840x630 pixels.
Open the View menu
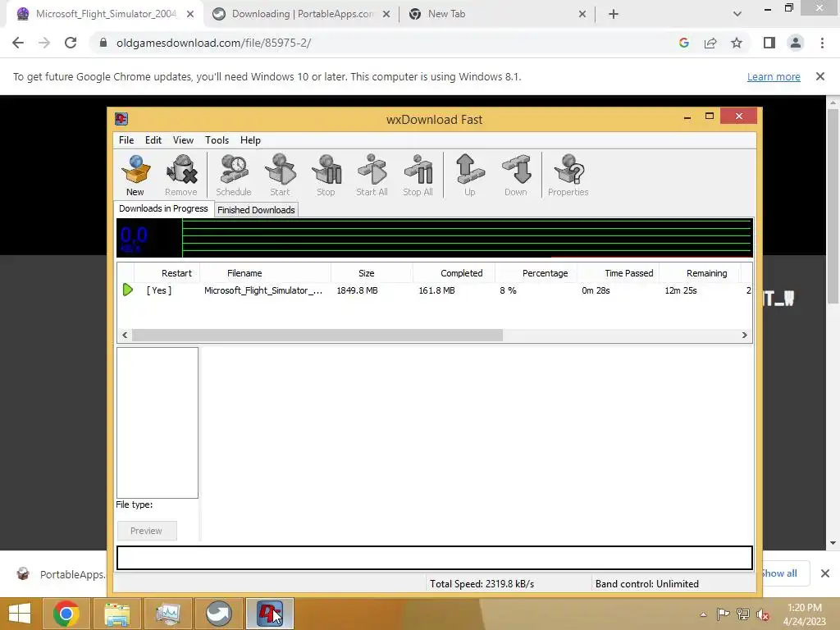click(x=183, y=139)
